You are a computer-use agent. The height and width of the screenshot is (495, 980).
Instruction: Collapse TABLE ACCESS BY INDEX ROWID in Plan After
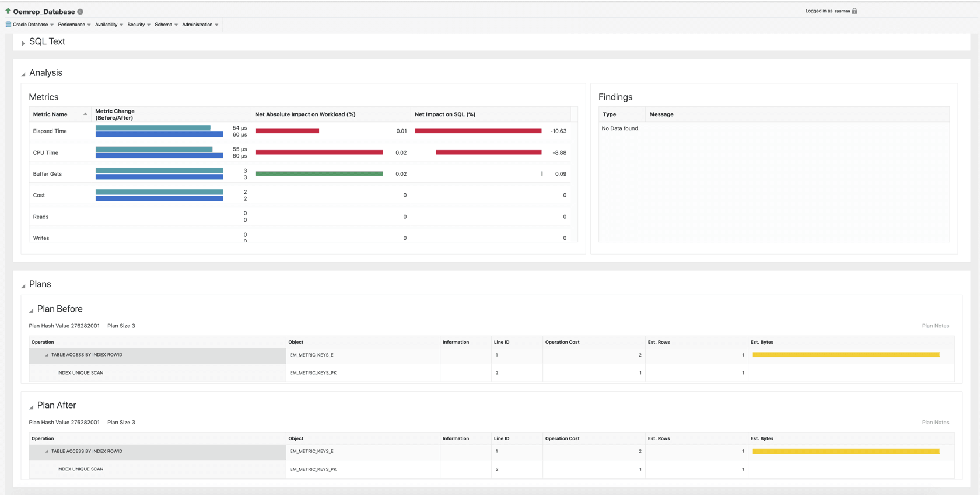point(47,451)
